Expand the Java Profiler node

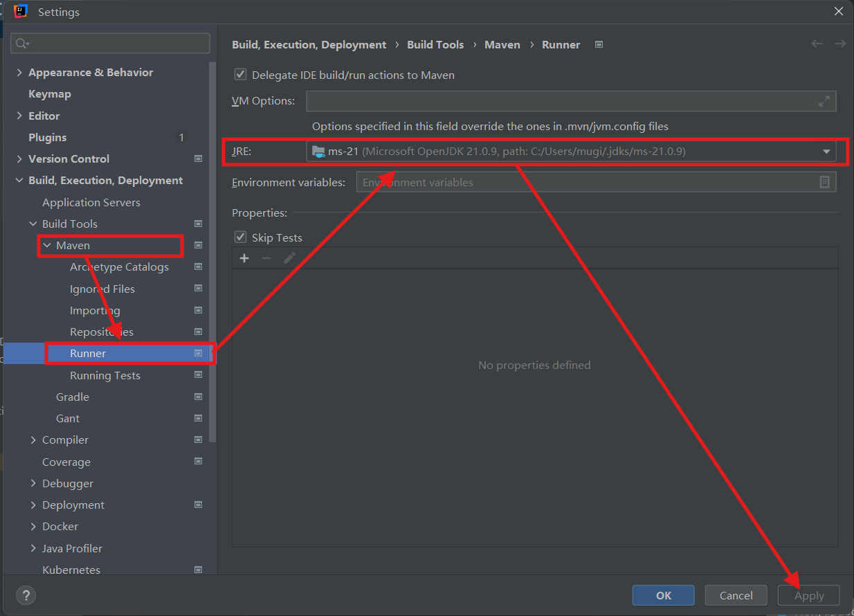[x=33, y=548]
